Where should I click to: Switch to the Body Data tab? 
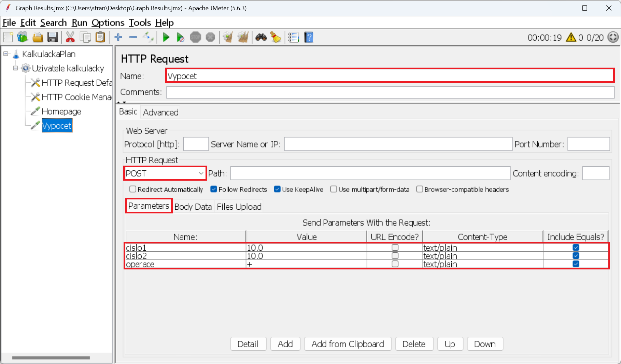point(193,207)
